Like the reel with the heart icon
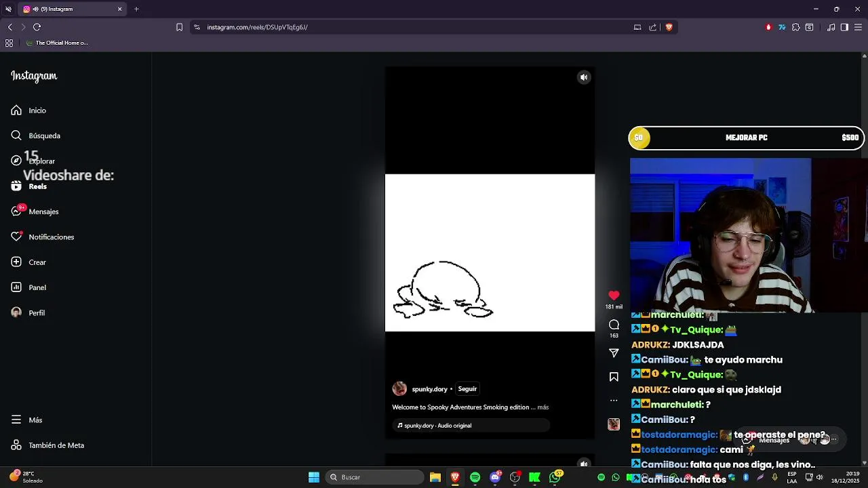The width and height of the screenshot is (868, 488). click(x=614, y=296)
